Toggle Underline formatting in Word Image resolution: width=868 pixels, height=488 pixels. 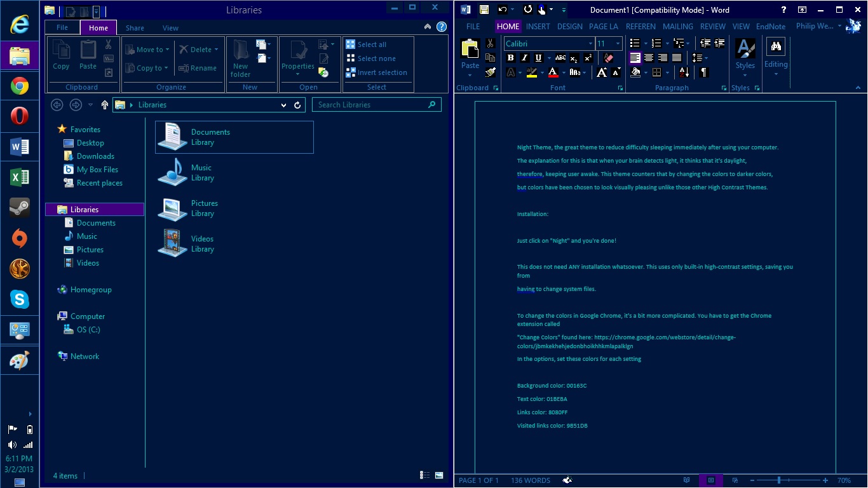point(538,58)
